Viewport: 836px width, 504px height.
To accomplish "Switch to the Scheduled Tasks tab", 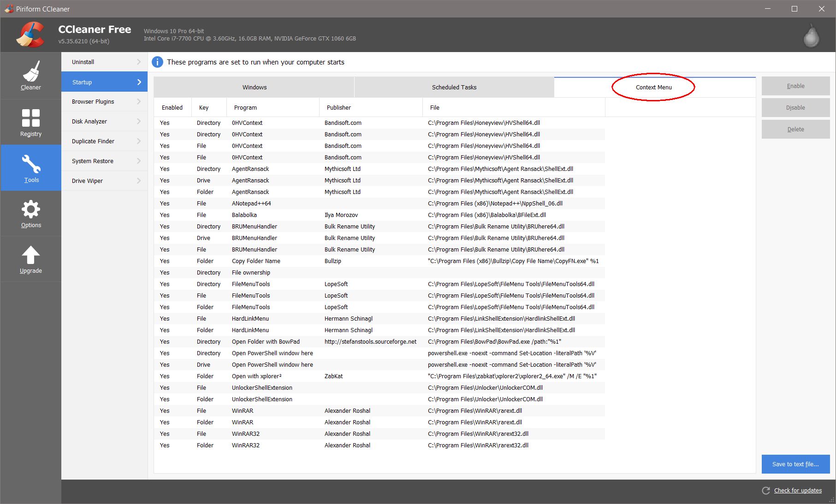I will (x=454, y=87).
